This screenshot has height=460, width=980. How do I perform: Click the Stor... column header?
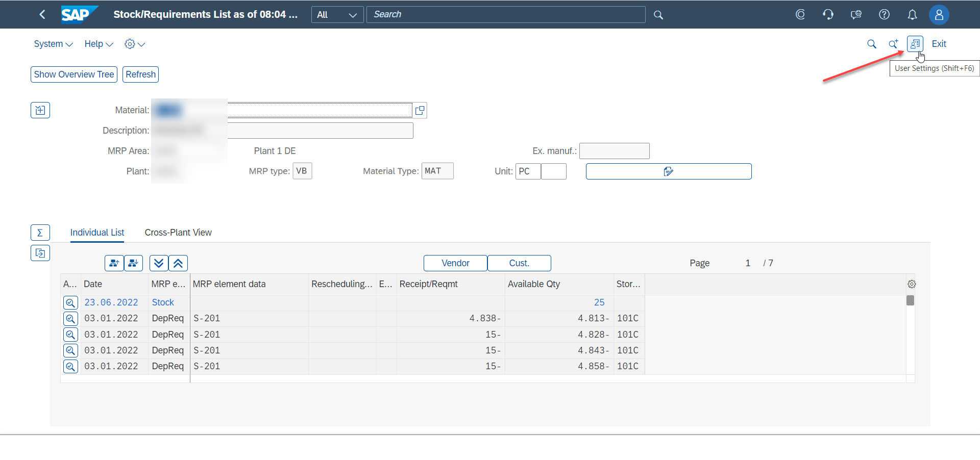pyautogui.click(x=628, y=284)
